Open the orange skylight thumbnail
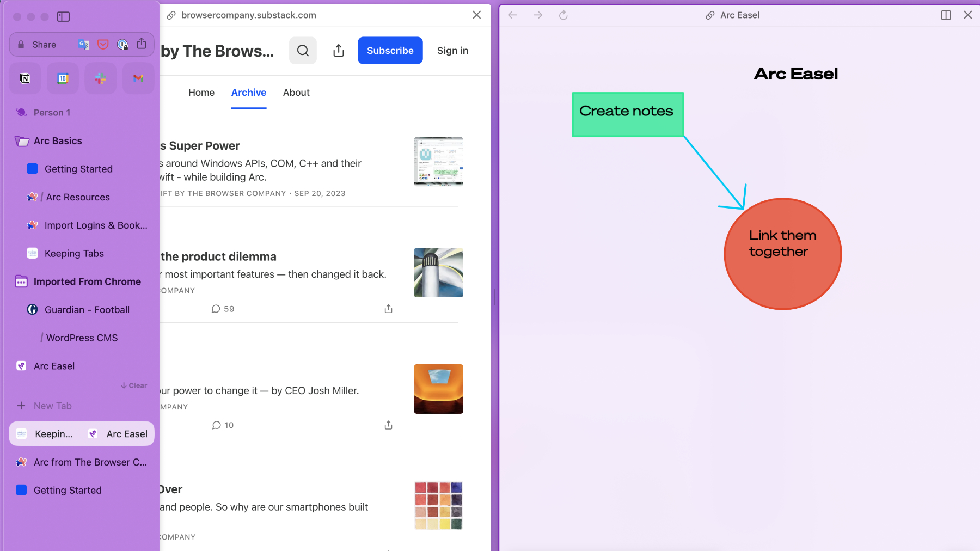This screenshot has width=980, height=551. click(438, 389)
